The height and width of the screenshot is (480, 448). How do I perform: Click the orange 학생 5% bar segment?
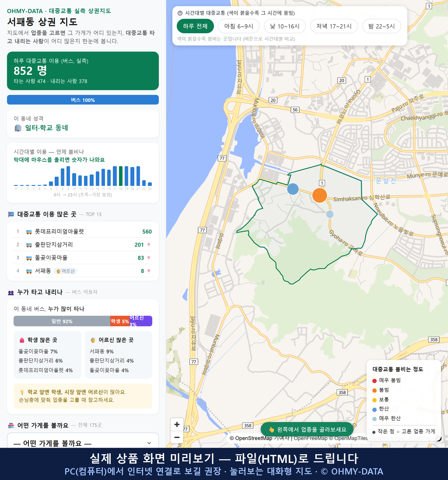(120, 321)
